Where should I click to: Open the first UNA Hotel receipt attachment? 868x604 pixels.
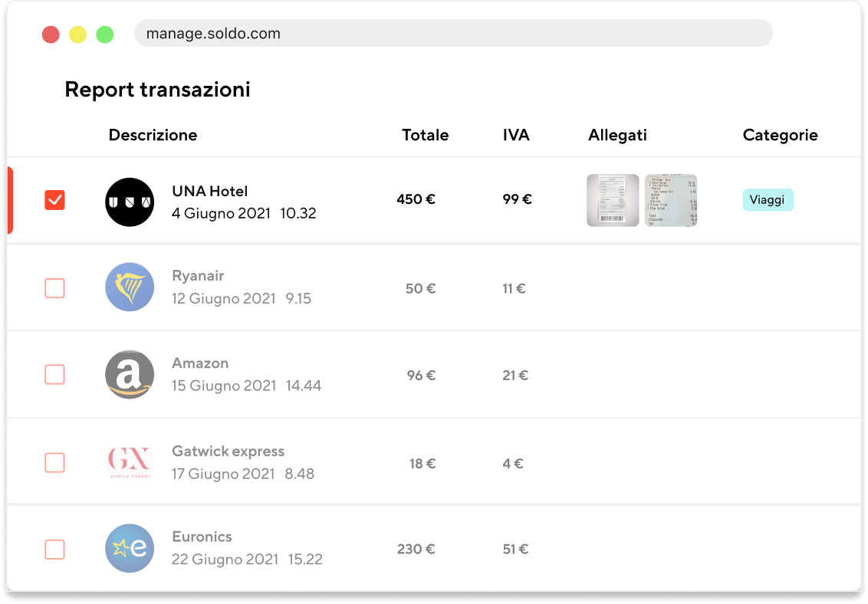pos(612,201)
